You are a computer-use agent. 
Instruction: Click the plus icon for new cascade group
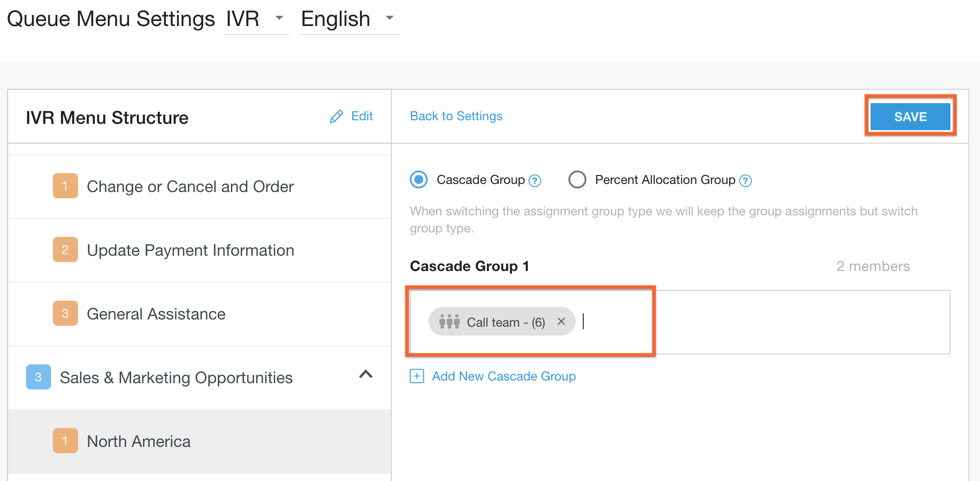[416, 376]
